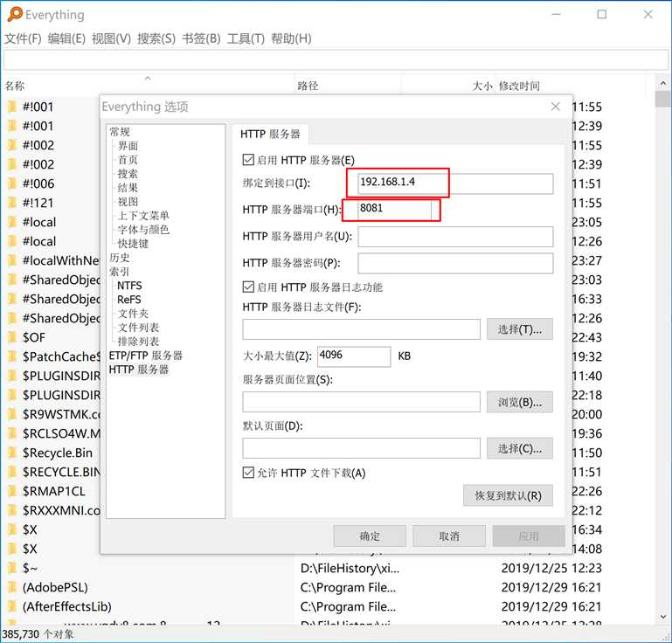Click the HTTP 服务器用户名 field
This screenshot has width=672, height=643.
[x=455, y=237]
